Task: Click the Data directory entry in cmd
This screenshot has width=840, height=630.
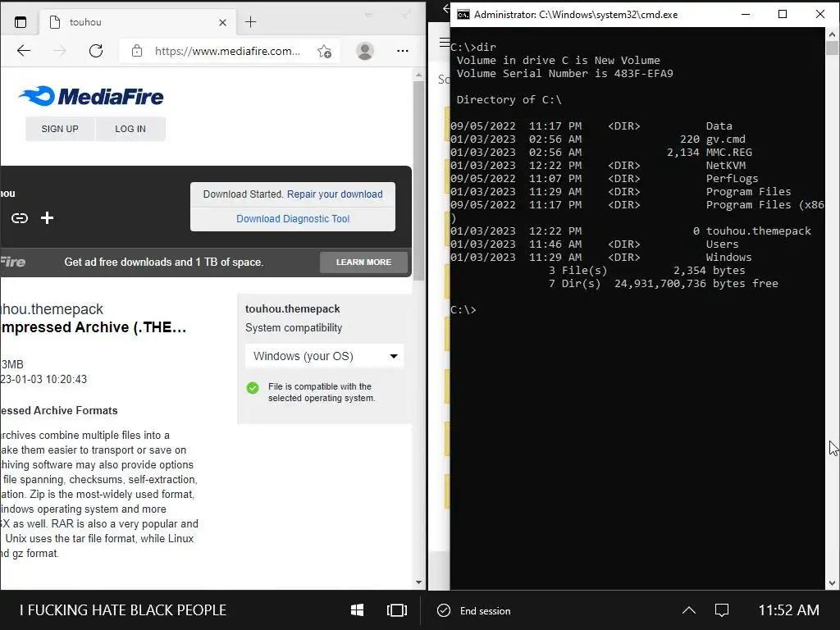Action: (x=719, y=126)
